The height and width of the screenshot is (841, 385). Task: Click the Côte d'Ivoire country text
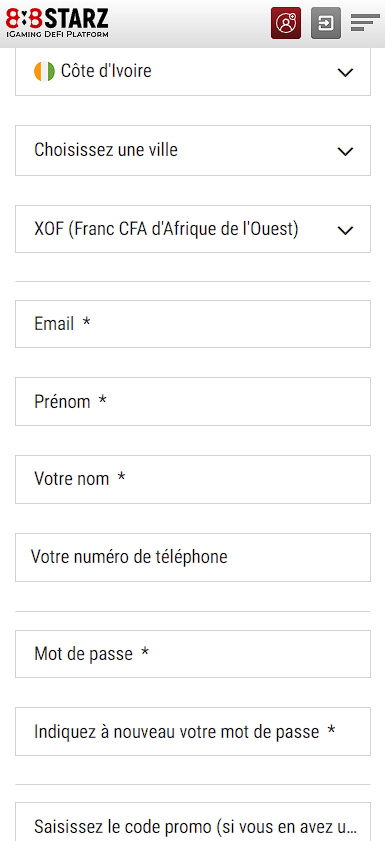click(x=106, y=71)
